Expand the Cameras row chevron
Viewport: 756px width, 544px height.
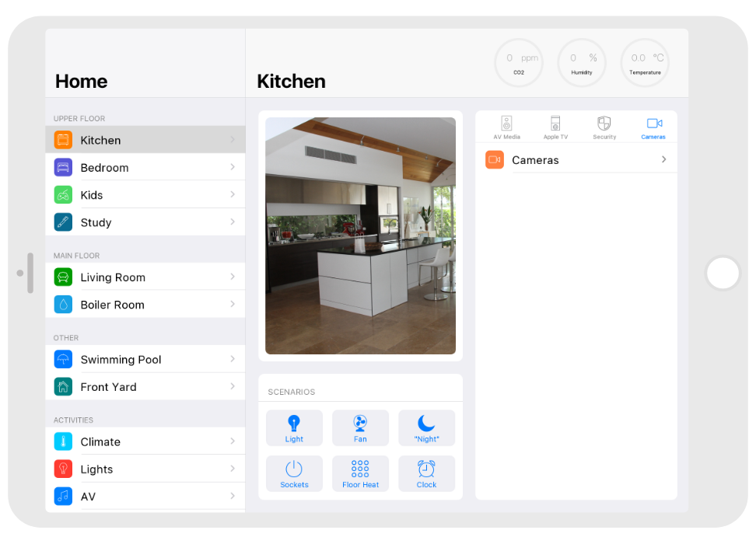(663, 159)
